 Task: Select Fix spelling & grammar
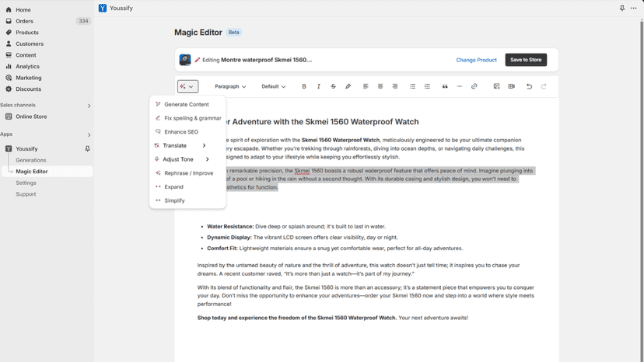(x=187, y=118)
